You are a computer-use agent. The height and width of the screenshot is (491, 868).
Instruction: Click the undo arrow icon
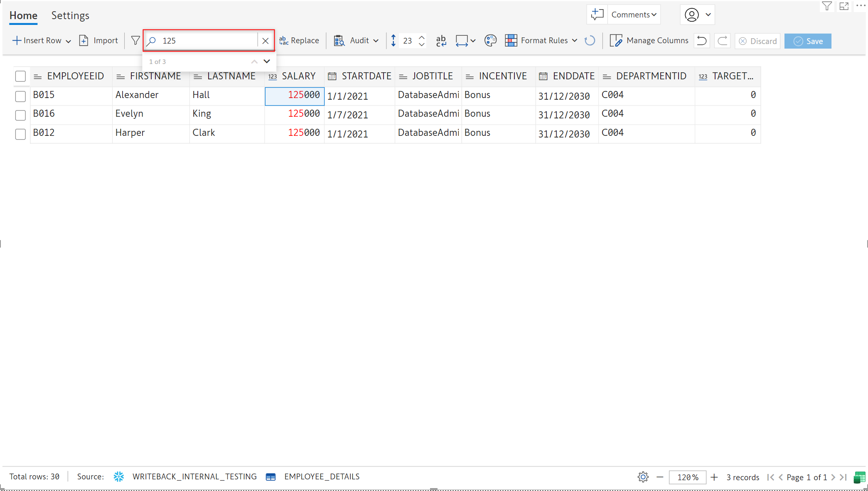(x=702, y=41)
